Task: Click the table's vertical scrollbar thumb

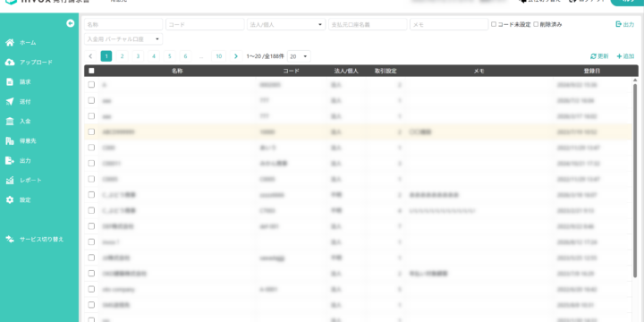Action: click(635, 181)
